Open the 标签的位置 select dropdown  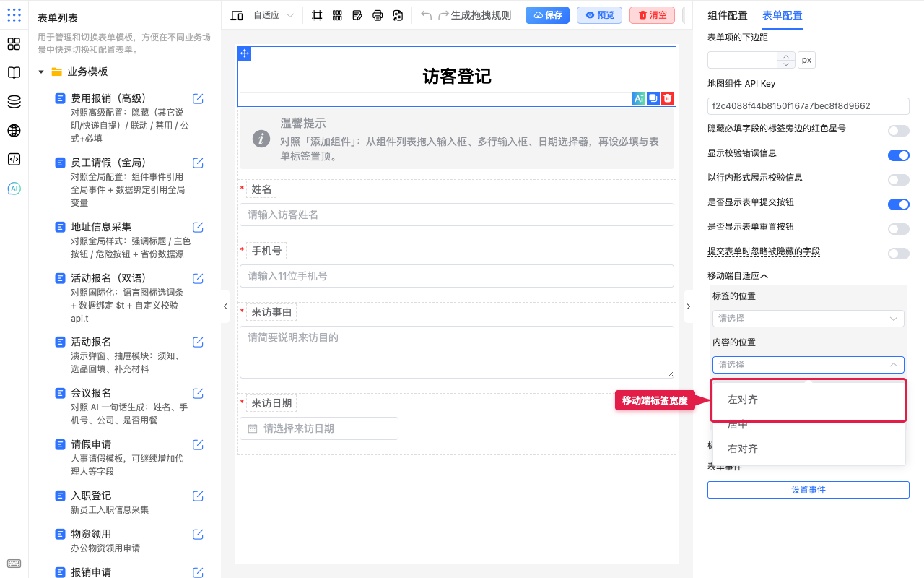point(808,318)
